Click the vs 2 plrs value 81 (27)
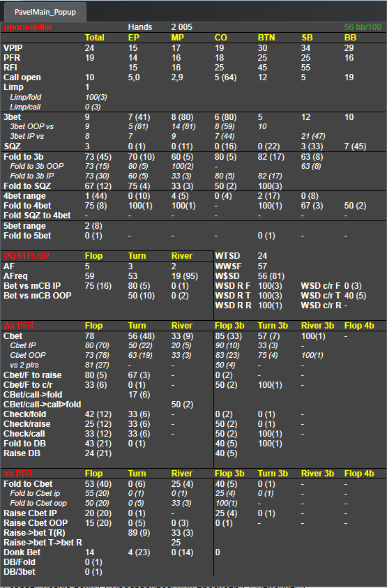The height and width of the screenshot is (588, 387). coord(97,365)
